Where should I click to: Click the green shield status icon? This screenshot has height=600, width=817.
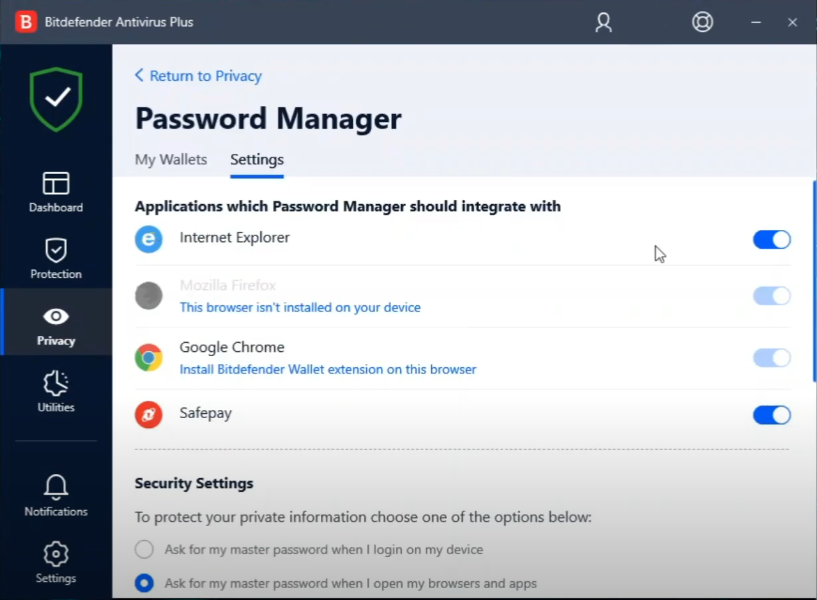point(56,99)
